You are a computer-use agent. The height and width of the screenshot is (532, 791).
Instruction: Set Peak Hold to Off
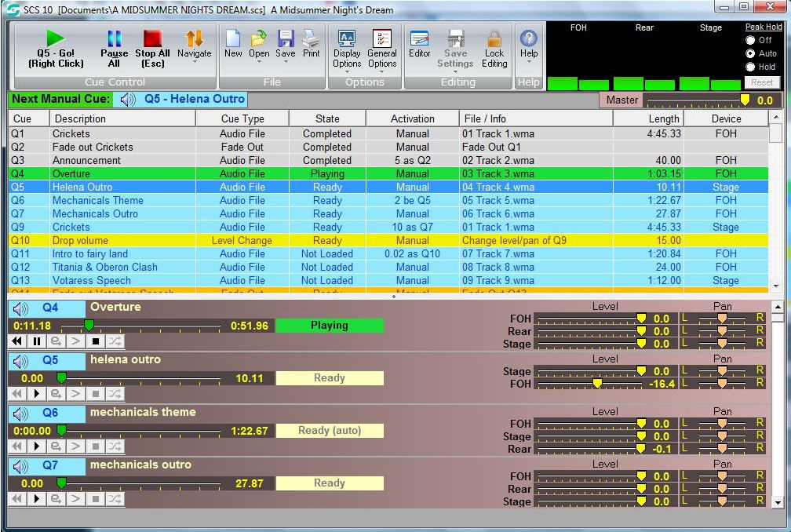point(751,40)
